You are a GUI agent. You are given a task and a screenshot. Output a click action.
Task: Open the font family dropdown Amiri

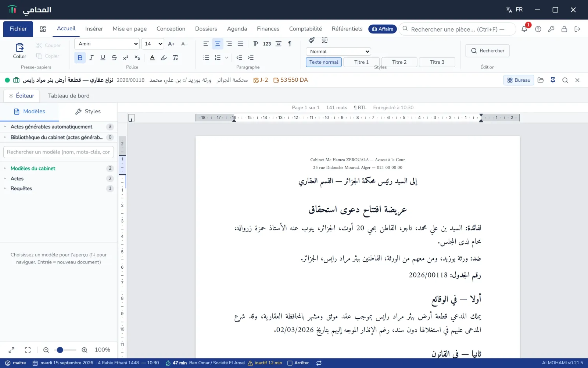click(107, 44)
